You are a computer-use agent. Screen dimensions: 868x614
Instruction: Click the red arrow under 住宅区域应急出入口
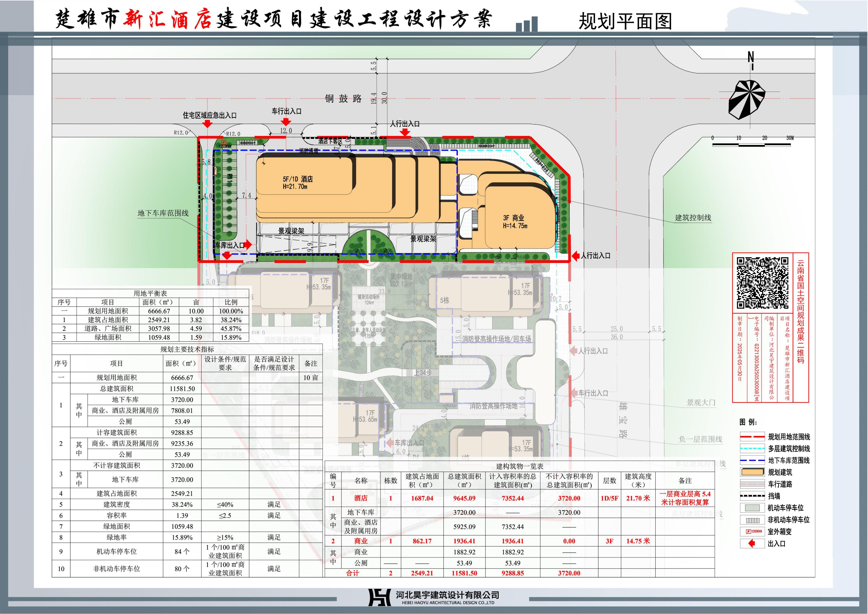tap(207, 124)
